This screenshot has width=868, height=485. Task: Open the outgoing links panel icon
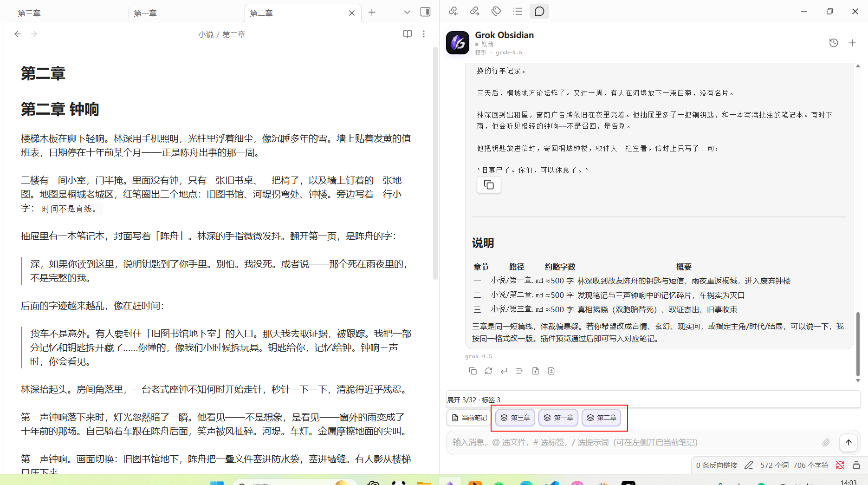tap(475, 11)
